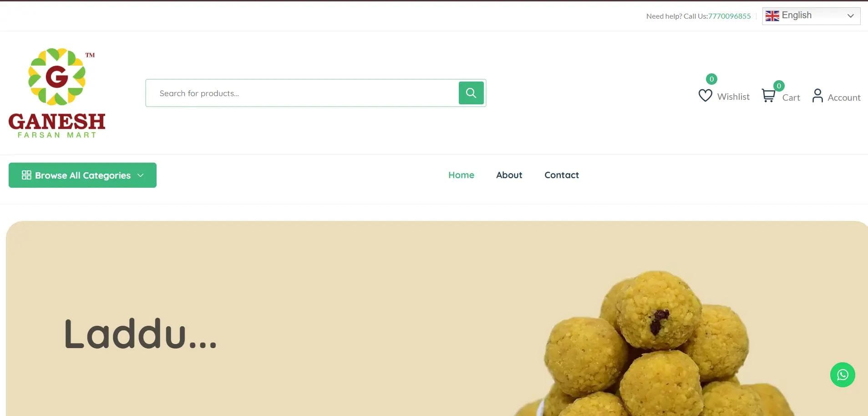Open the shopping cart icon
Image resolution: width=868 pixels, height=416 pixels.
pyautogui.click(x=768, y=95)
